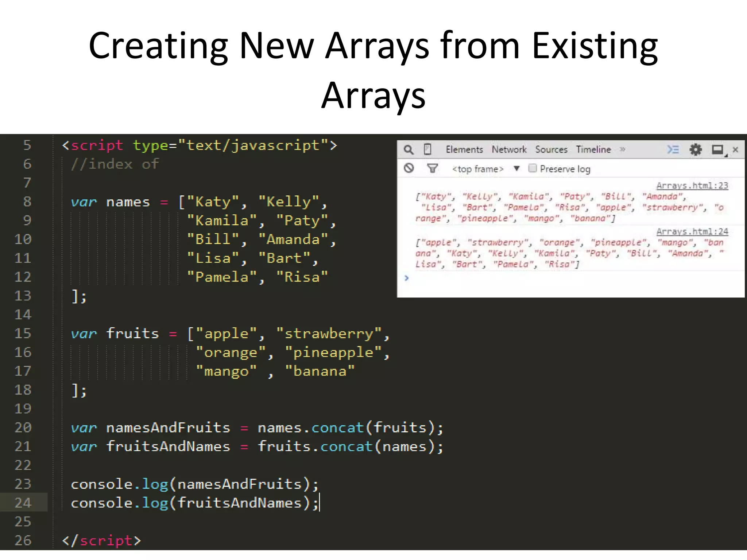Click the "mango" string in code
Screen dimensions: 747x560
click(x=226, y=372)
